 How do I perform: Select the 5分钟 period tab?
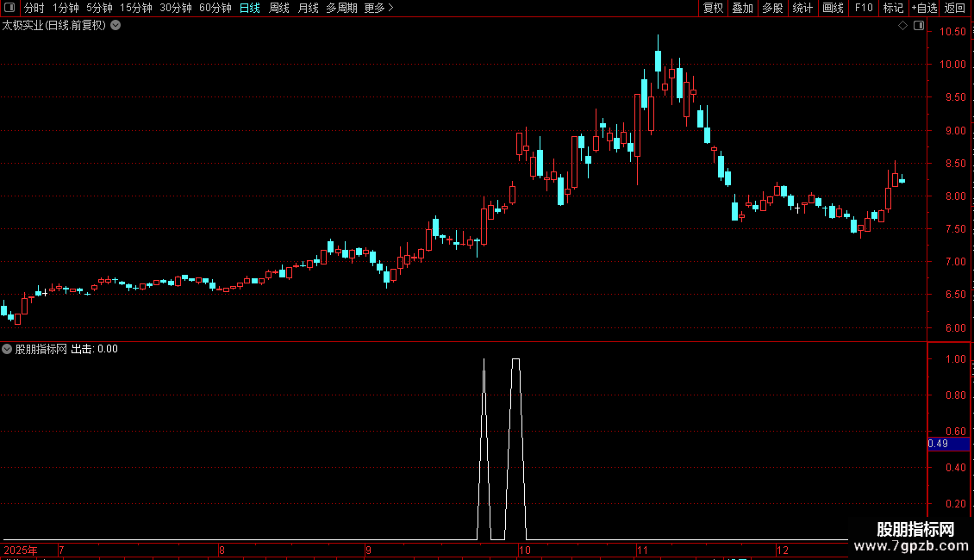pos(99,8)
